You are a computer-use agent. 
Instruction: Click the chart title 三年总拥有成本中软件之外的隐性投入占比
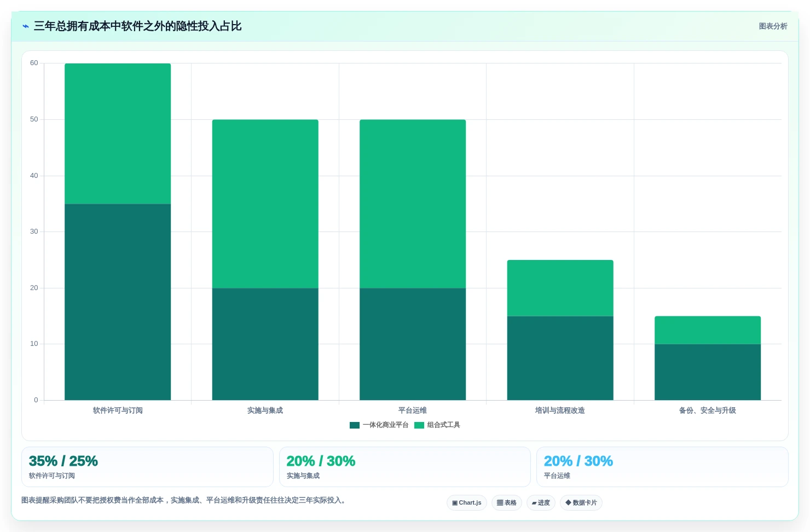tap(137, 26)
